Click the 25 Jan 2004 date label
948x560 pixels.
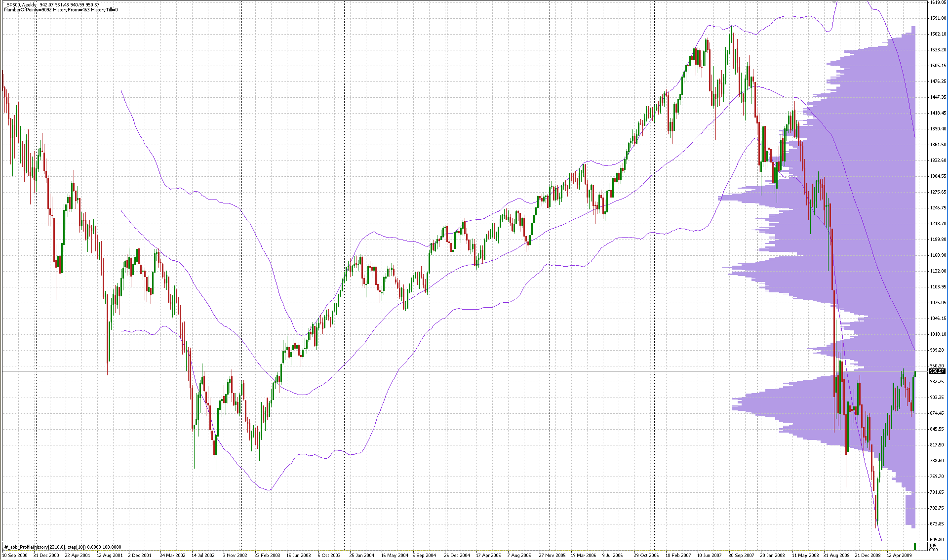click(362, 555)
